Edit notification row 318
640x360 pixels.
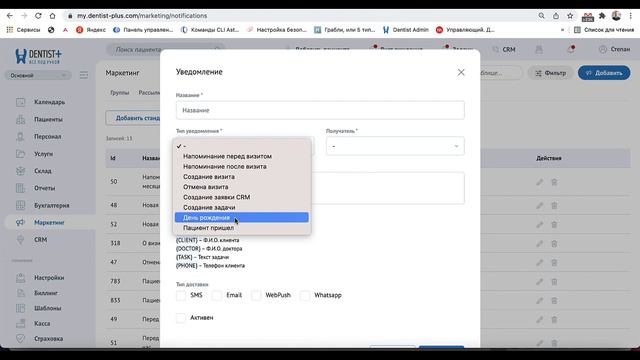(540, 243)
